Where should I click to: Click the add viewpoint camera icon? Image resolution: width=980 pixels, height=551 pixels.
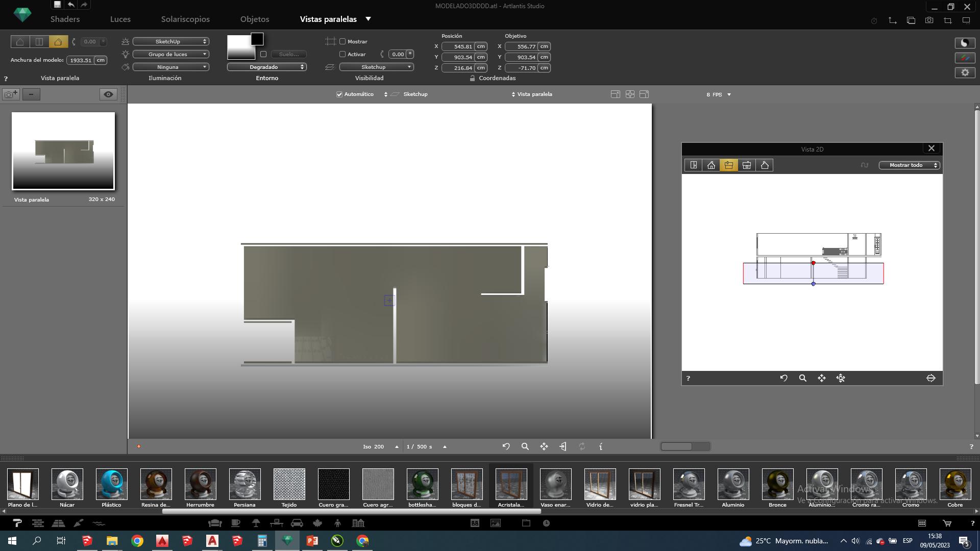tap(11, 94)
